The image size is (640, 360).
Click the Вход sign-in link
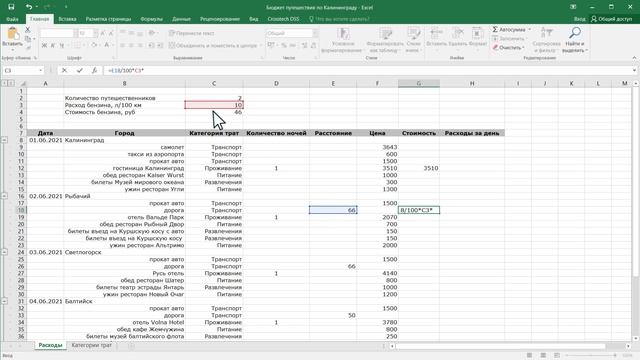point(579,19)
